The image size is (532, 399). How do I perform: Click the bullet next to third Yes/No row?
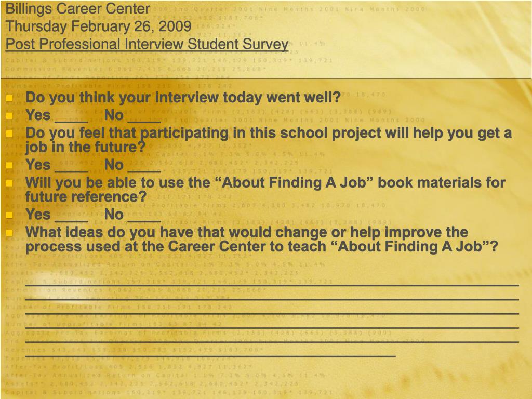(x=9, y=215)
